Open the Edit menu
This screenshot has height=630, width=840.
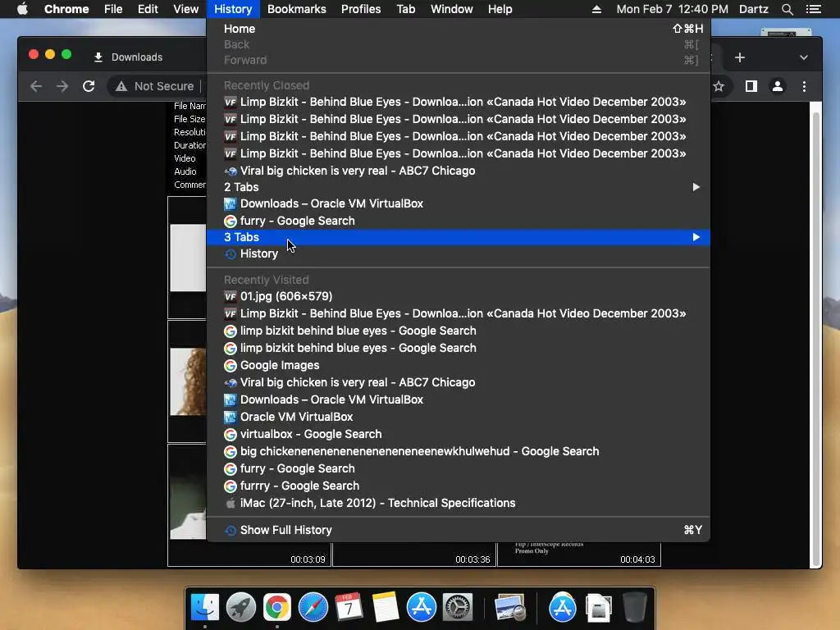pyautogui.click(x=148, y=9)
